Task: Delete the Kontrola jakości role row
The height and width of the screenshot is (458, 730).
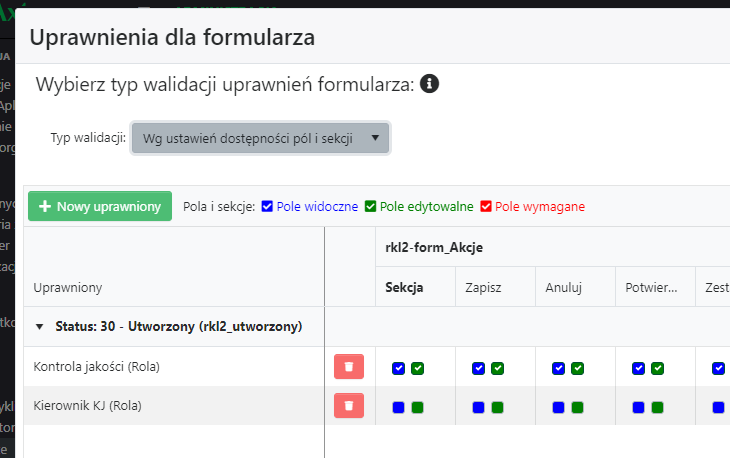Action: 348,367
